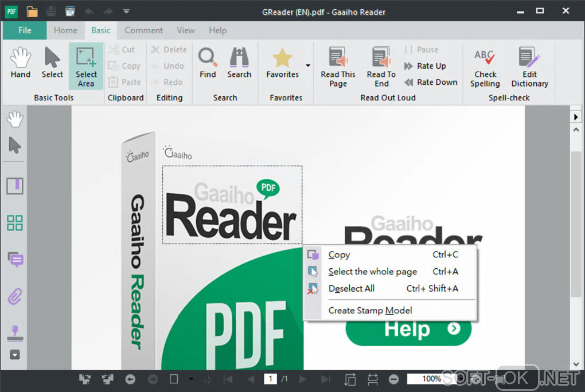
Task: Click Delete in Editing group
Action: click(169, 50)
